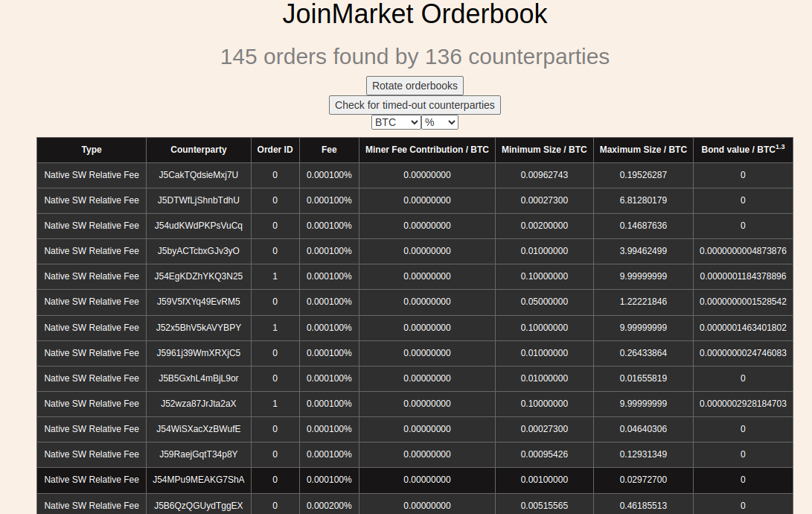The image size is (812, 514).
Task: Select counterparty J5byACTcbxGJv3yO
Action: (x=198, y=251)
